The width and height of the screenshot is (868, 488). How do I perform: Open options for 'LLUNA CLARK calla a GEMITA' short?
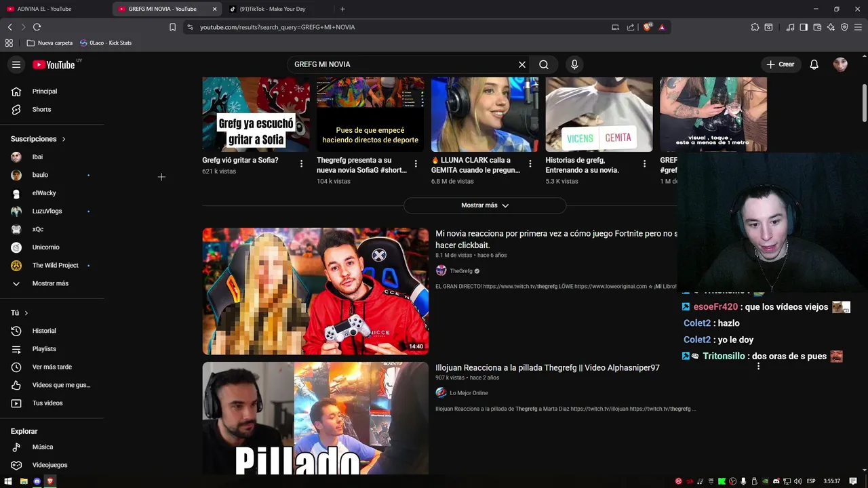(530, 163)
